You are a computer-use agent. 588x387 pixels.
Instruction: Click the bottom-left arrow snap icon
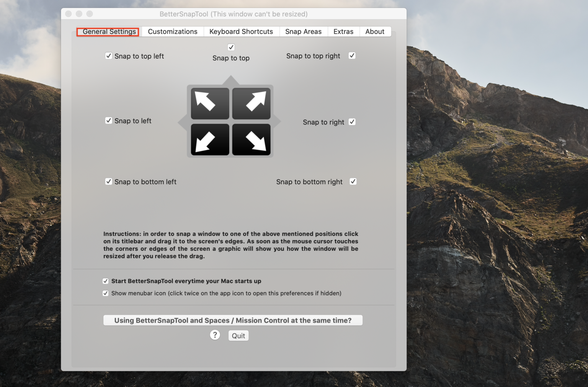point(210,139)
